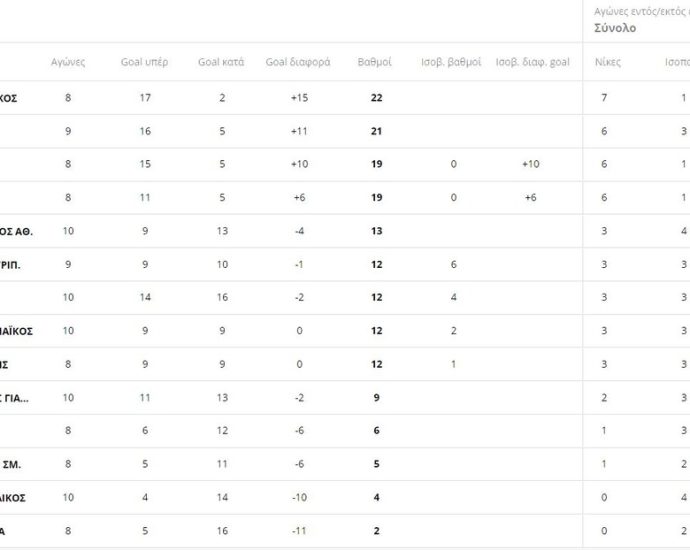Open the team name ending in ΑΘ.

[16, 231]
